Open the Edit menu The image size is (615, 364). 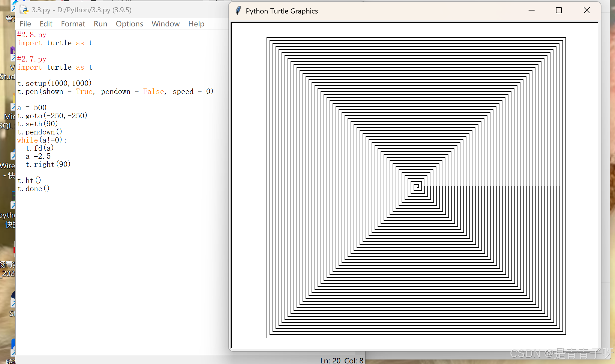coord(46,24)
